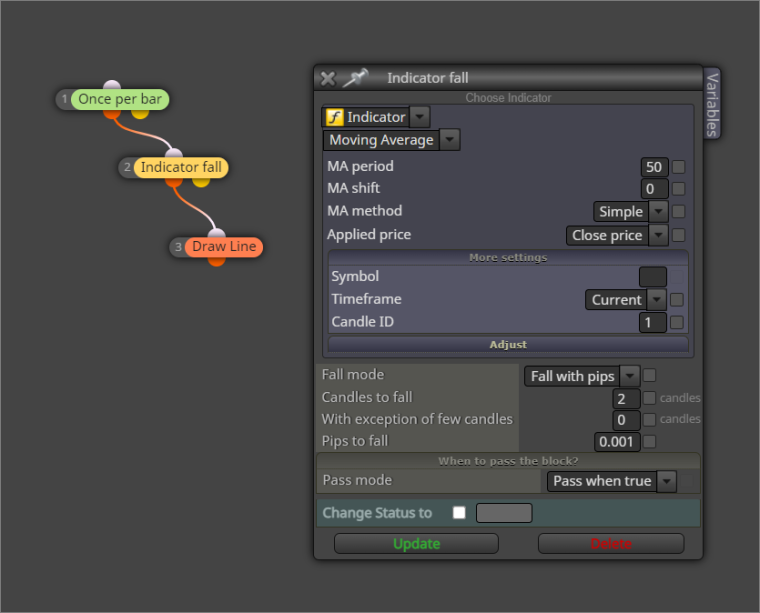This screenshot has width=760, height=613.
Task: Collapse the More settings section
Action: click(508, 257)
